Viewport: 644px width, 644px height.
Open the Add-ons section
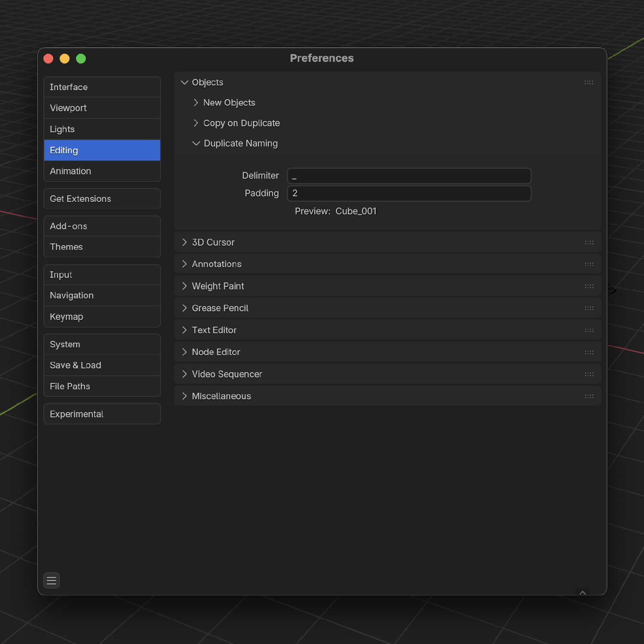(x=102, y=226)
